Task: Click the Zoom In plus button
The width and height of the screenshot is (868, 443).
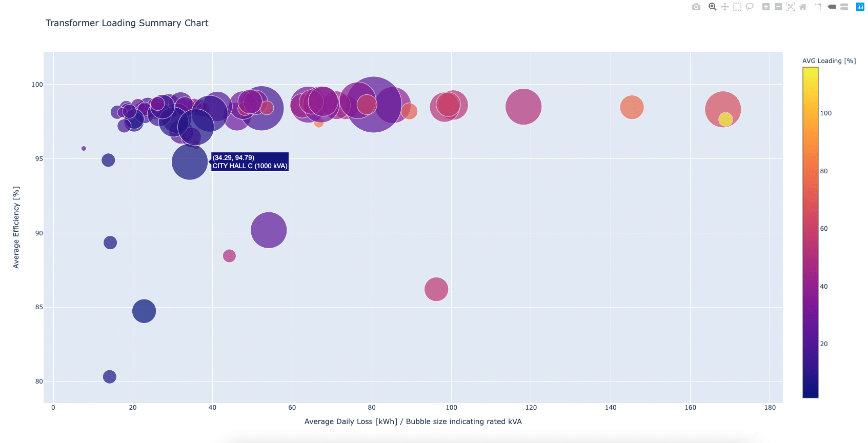Action: coord(766,7)
